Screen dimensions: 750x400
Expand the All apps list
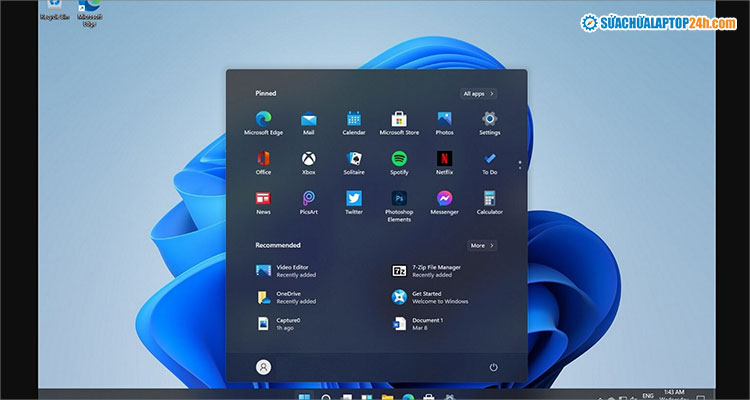click(x=478, y=94)
